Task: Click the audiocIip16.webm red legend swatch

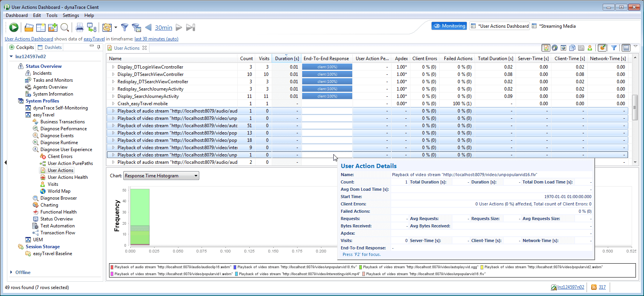Action: coord(112,267)
